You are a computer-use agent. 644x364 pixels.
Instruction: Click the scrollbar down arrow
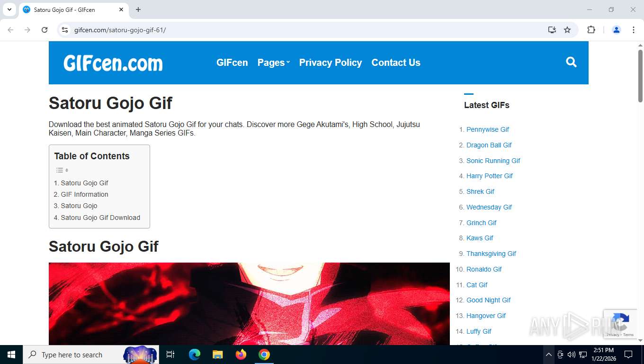[640, 340]
